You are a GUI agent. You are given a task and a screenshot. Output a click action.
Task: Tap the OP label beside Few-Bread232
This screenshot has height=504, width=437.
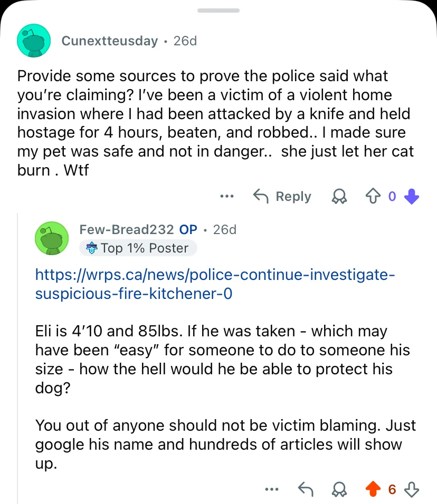(188, 229)
